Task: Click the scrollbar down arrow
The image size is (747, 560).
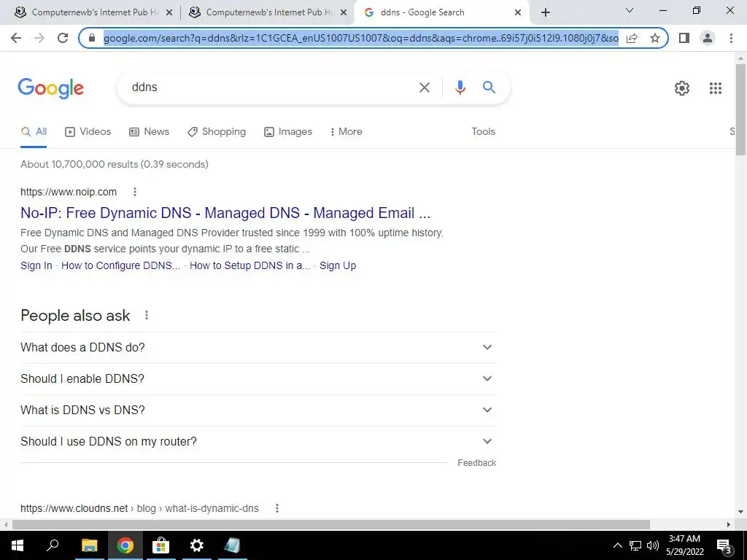Action: (741, 513)
